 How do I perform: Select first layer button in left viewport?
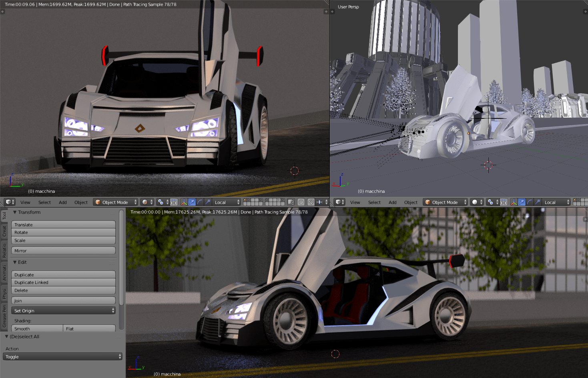245,200
